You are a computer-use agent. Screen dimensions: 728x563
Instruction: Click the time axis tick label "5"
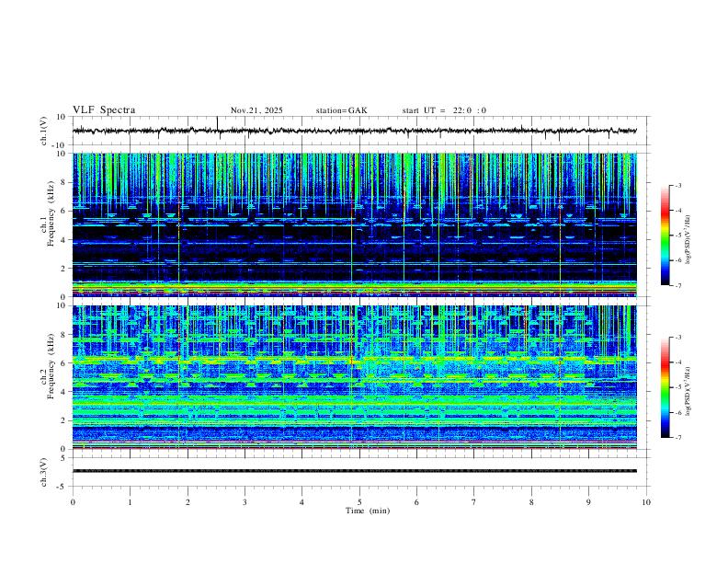[x=359, y=502]
